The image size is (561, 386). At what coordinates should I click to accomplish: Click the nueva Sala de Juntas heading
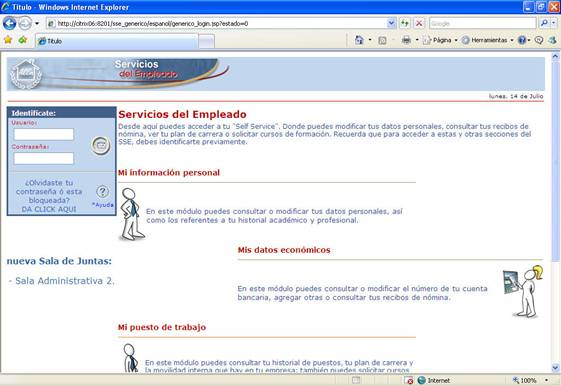59,261
